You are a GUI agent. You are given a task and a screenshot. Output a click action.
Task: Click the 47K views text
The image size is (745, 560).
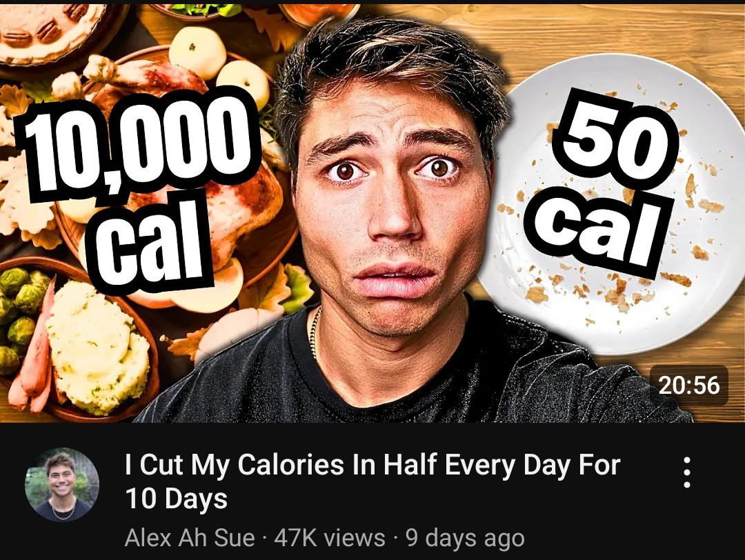click(x=330, y=538)
